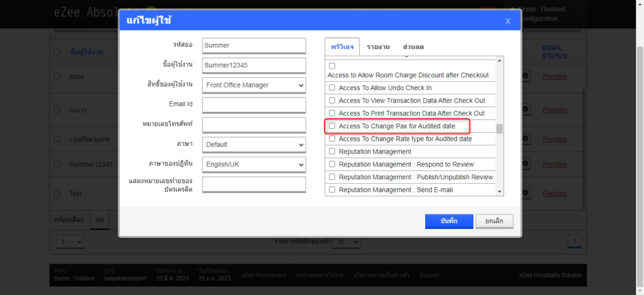Cancel editing with the ยกเลิก button
Viewport: 644px width, 295px height.
[494, 221]
